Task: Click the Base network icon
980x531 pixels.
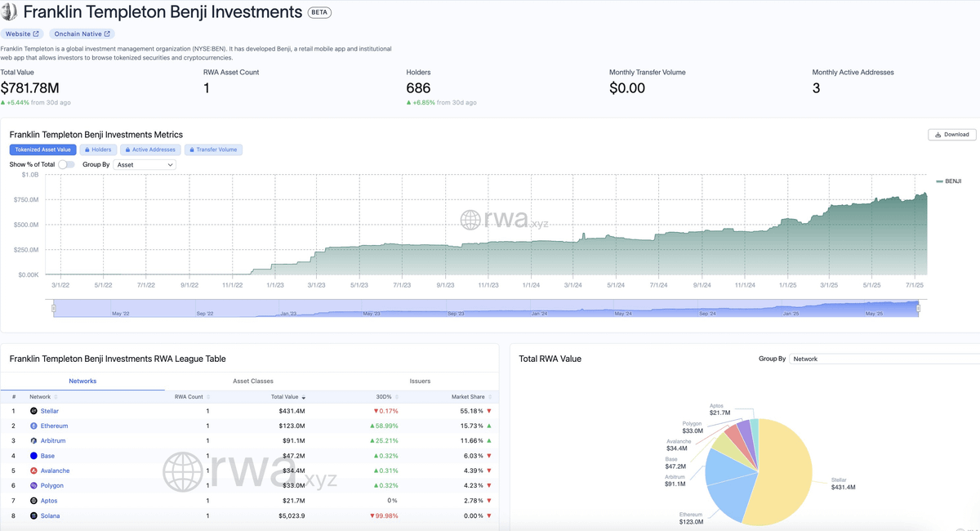Action: (33, 456)
